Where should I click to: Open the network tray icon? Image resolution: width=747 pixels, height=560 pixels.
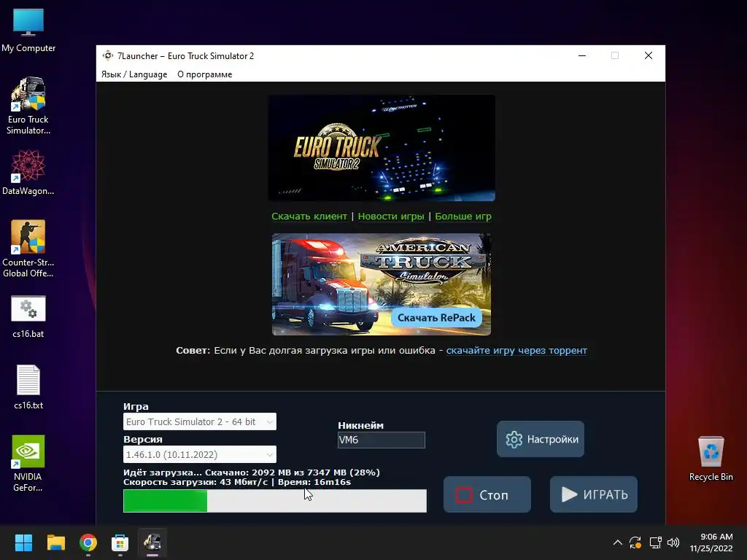pyautogui.click(x=656, y=542)
